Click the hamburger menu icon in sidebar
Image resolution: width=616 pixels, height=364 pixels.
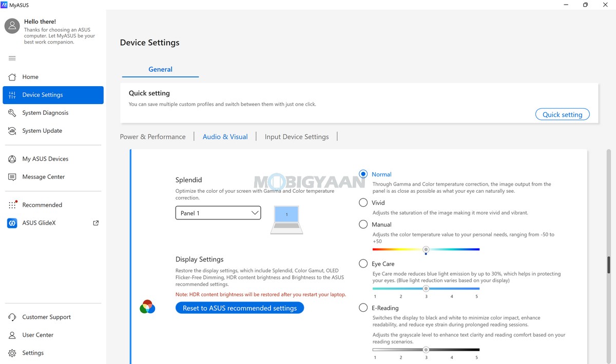(x=12, y=58)
